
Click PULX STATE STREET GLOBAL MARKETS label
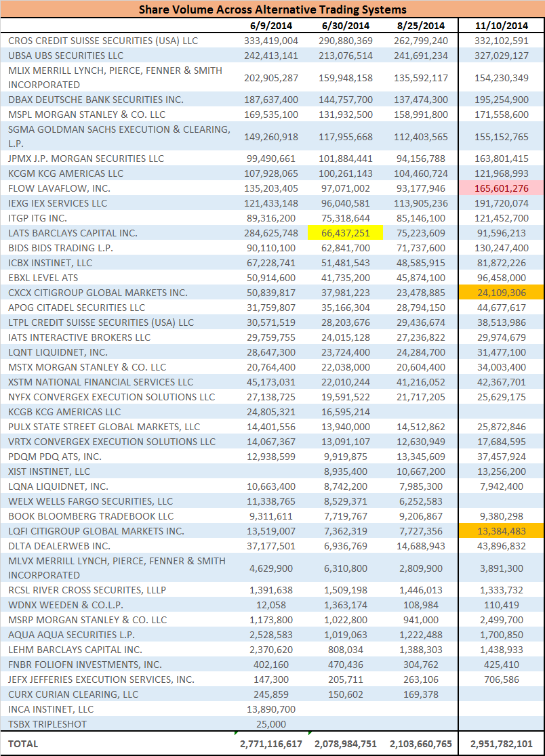pyautogui.click(x=104, y=427)
